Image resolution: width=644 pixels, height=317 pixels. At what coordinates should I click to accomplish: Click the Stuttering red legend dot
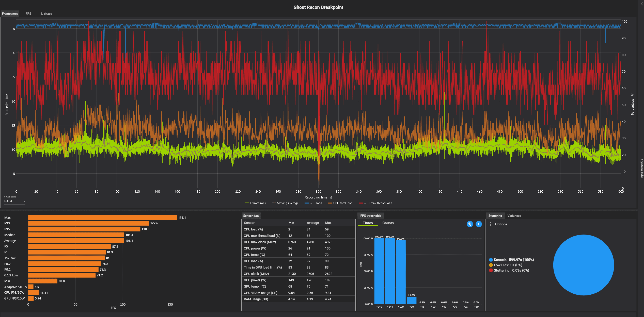[491, 270]
